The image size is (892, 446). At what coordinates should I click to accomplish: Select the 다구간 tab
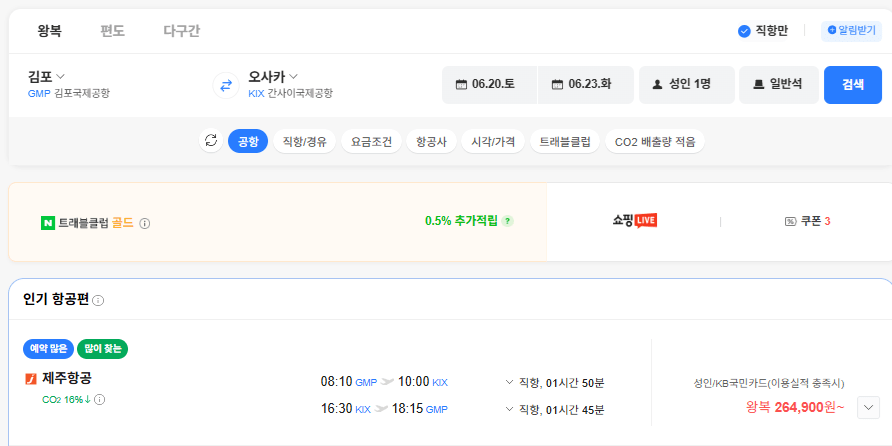pos(181,31)
